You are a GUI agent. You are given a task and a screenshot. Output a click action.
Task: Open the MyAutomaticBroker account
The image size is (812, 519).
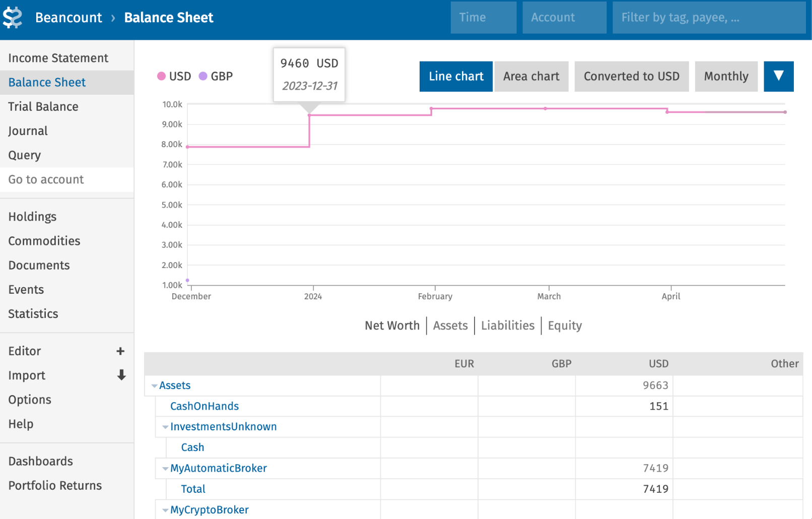pyautogui.click(x=219, y=468)
